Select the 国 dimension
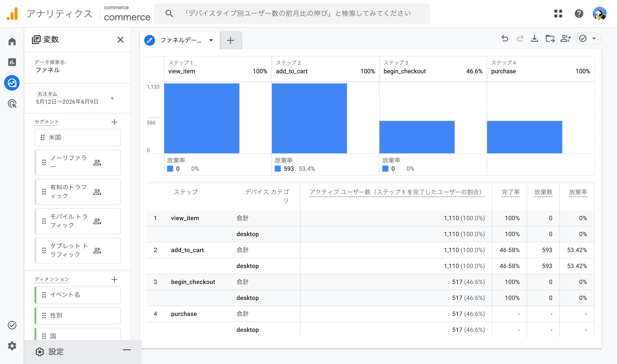The image size is (617, 364). (78, 334)
